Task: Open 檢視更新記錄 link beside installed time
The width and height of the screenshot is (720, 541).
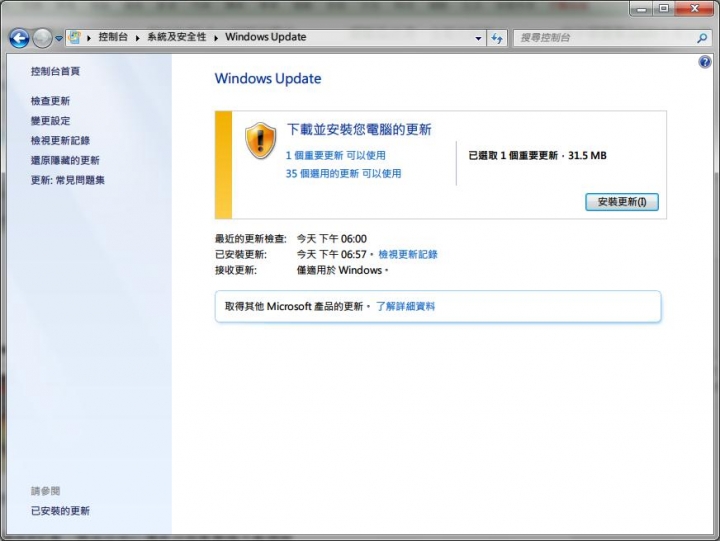Action: [x=408, y=254]
